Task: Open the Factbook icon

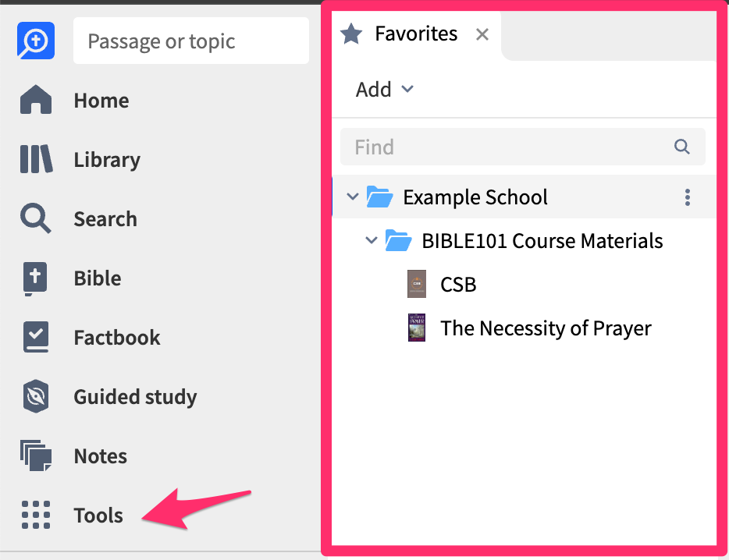Action: [35, 337]
